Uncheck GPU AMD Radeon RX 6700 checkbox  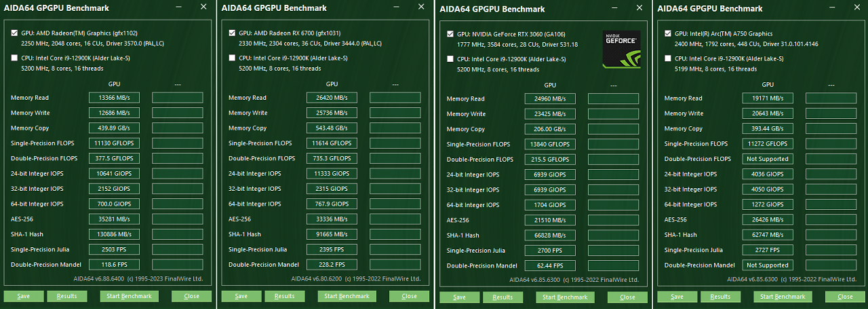(x=233, y=33)
